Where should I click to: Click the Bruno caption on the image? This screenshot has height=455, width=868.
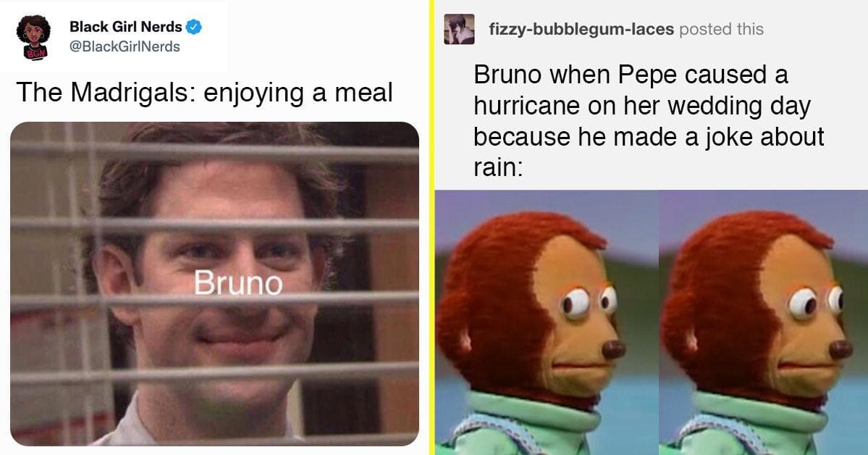pyautogui.click(x=238, y=283)
